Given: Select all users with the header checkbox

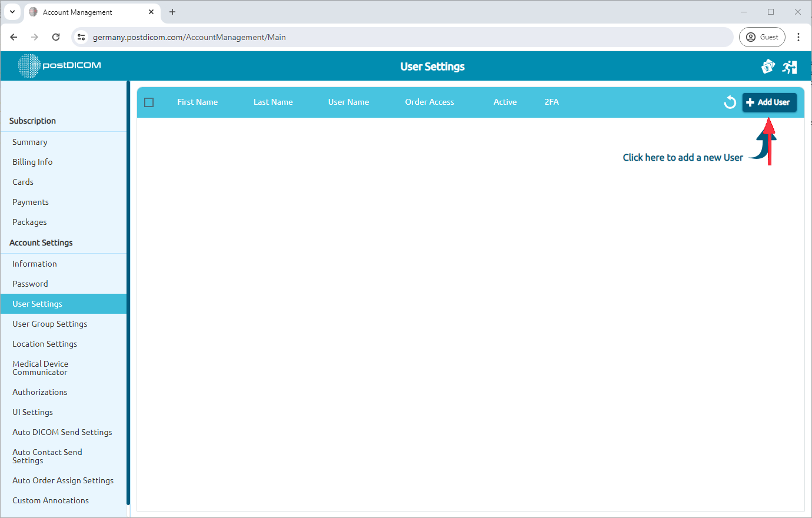Looking at the screenshot, I should click(x=149, y=102).
